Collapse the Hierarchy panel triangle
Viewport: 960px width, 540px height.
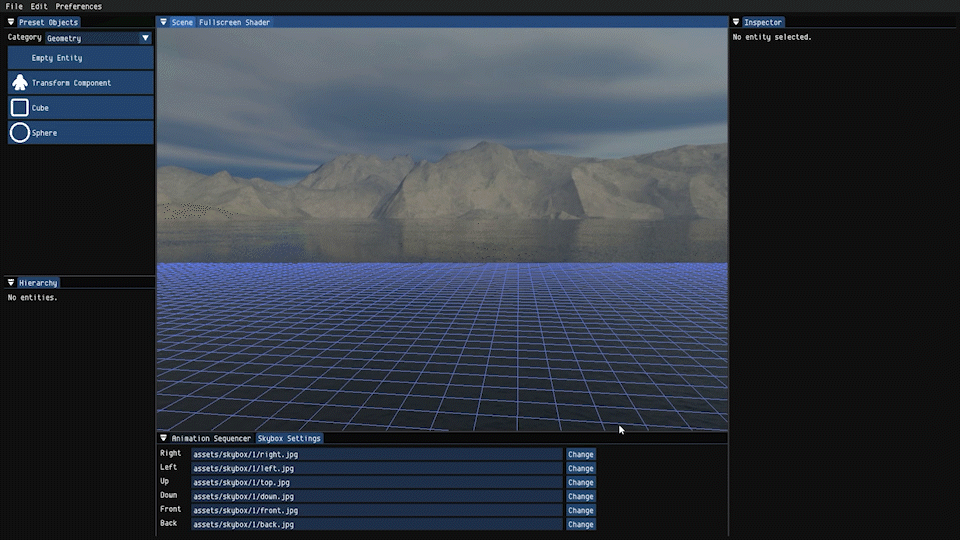[11, 283]
